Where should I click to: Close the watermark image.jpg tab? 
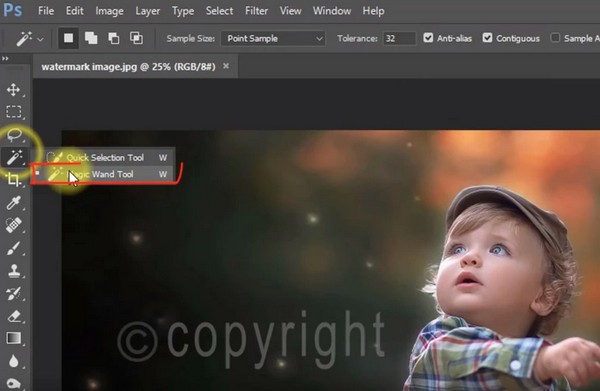[226, 66]
